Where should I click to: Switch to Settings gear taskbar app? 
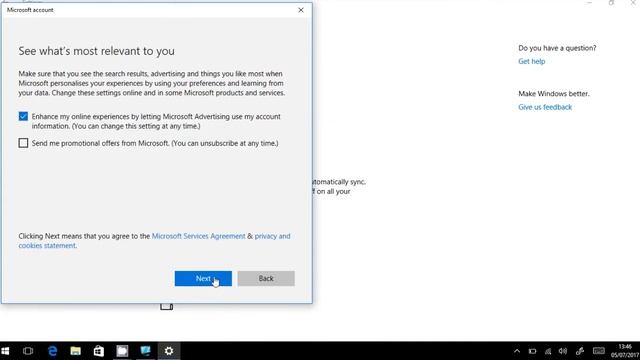pos(169,351)
